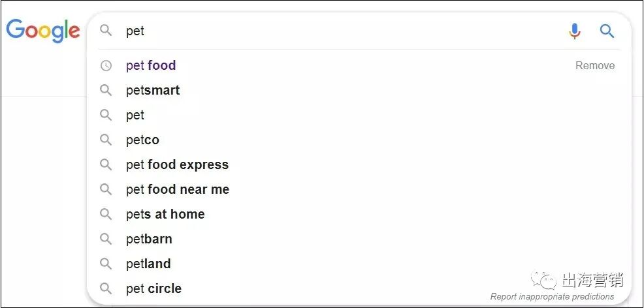Click magnifier icon next to petco
Image resolution: width=644 pixels, height=308 pixels.
pyautogui.click(x=106, y=140)
